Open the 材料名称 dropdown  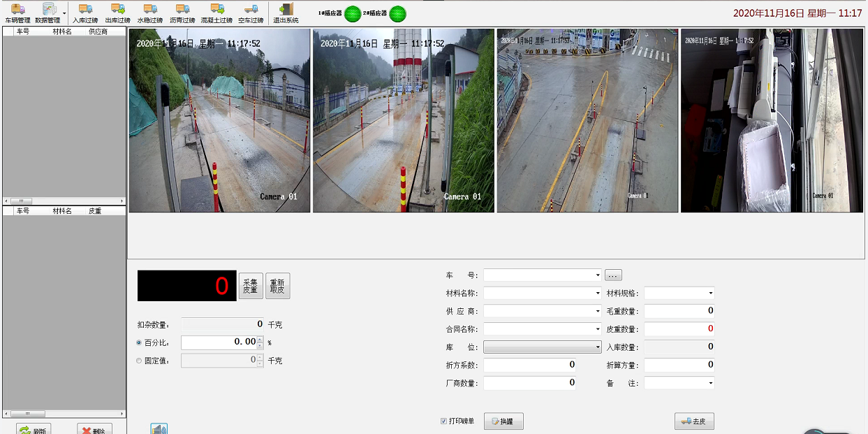point(598,294)
